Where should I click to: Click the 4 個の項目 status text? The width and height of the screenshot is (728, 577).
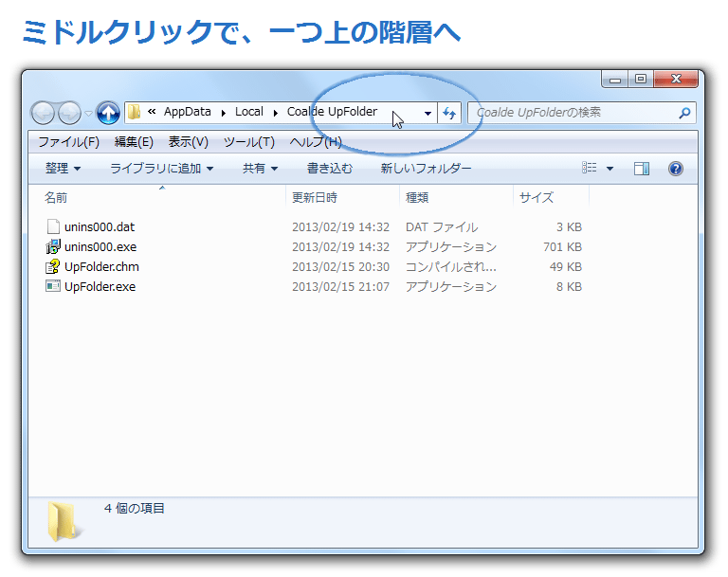135,508
